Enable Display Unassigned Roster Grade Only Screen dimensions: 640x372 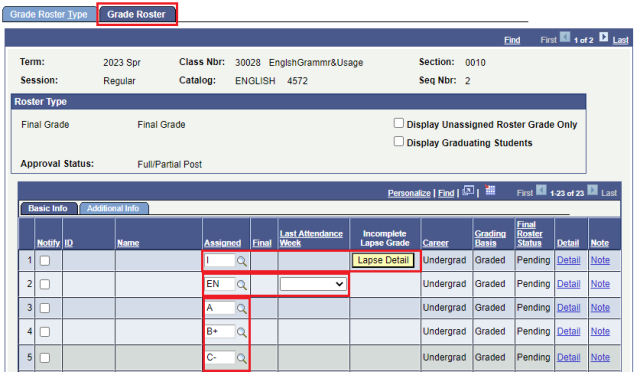[399, 123]
